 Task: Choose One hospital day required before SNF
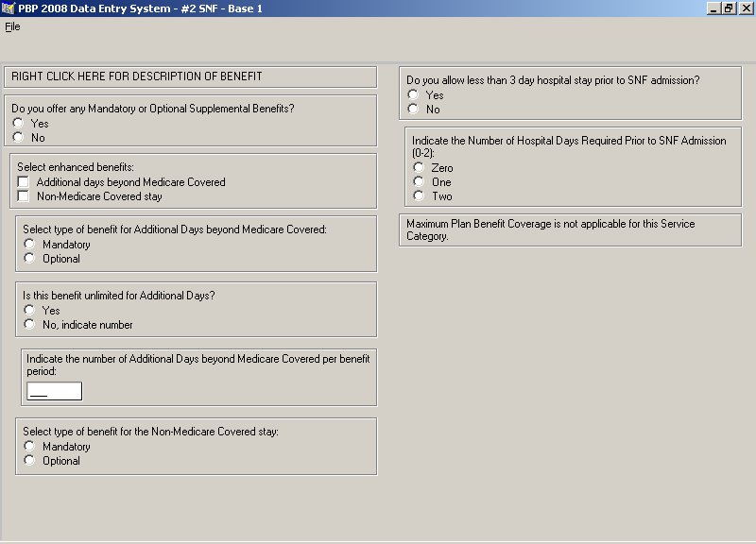(419, 182)
